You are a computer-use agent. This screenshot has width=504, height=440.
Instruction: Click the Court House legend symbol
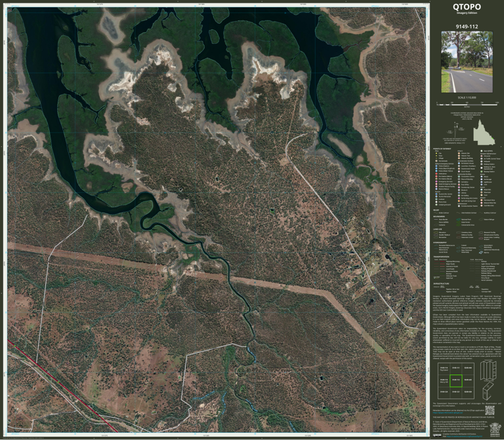pyautogui.click(x=459, y=172)
